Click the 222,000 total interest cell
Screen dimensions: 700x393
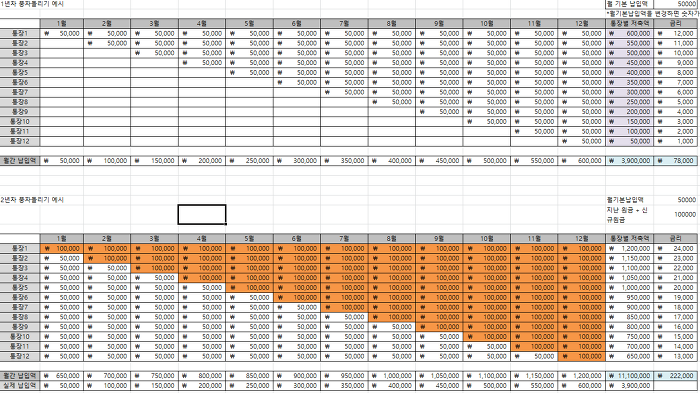(675, 376)
